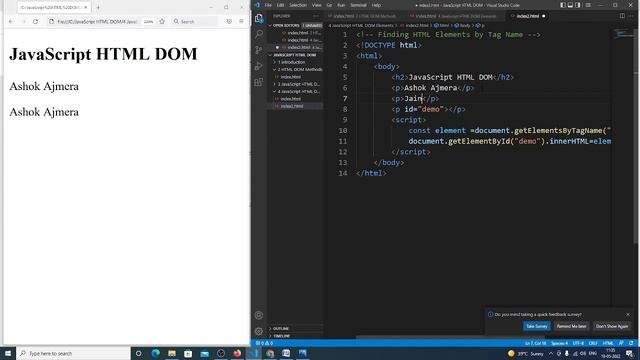Open the Selection menu
Image resolution: width=640 pixels, height=360 pixels.
tap(298, 5)
